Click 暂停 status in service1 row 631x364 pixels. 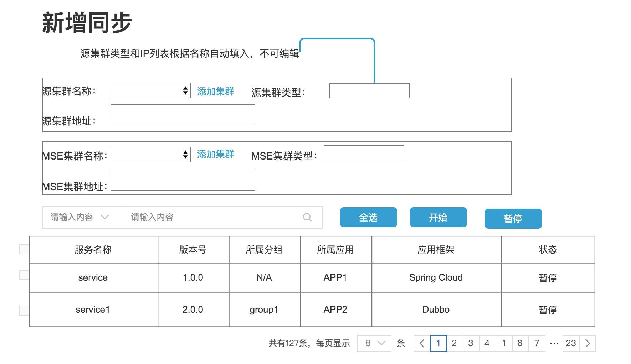(x=548, y=310)
